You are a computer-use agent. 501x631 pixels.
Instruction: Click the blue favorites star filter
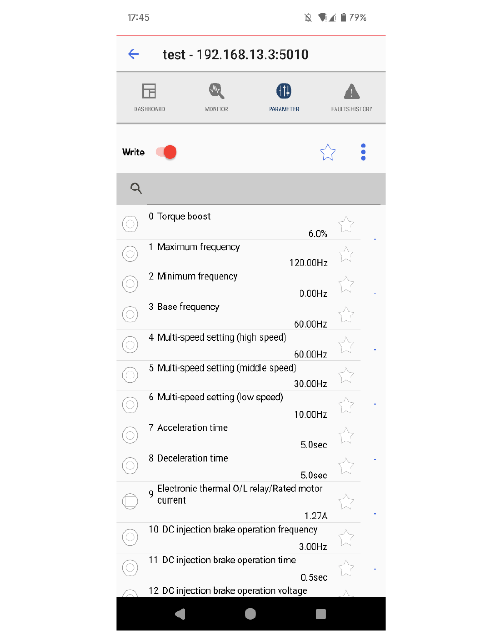(328, 152)
